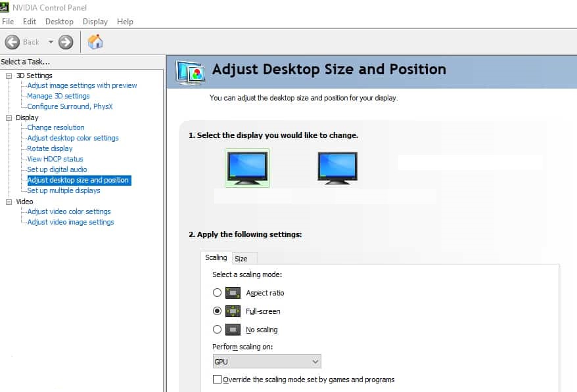The image size is (577, 392).
Task: Open Set up digital audio
Action: coord(57,169)
